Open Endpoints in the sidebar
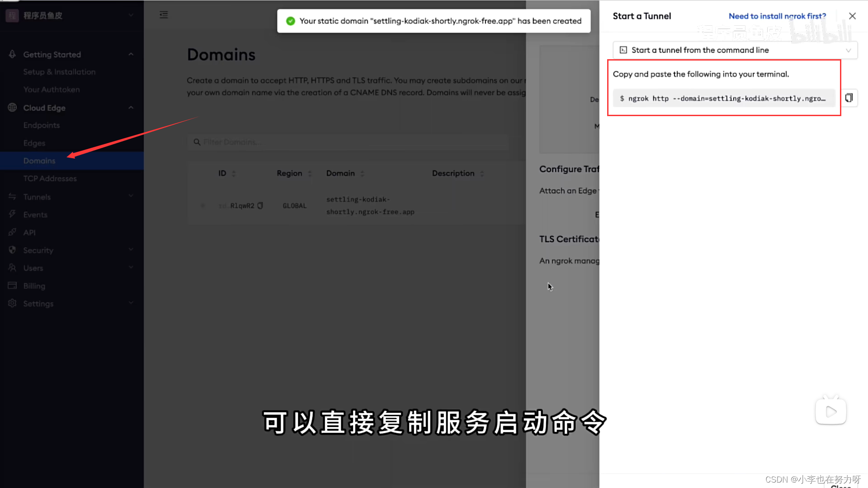 [42, 125]
